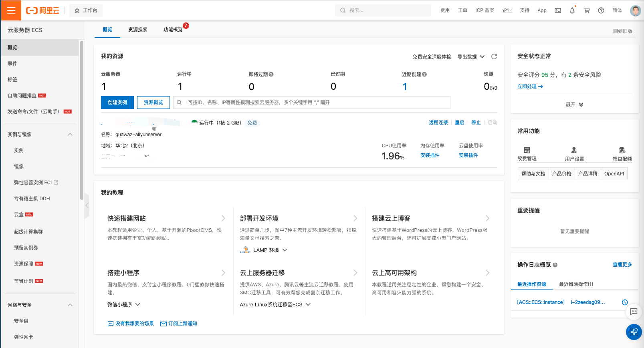This screenshot has height=348, width=644.
Task: Open the 快速搭建网站 tutorial arrow
Action: click(223, 218)
